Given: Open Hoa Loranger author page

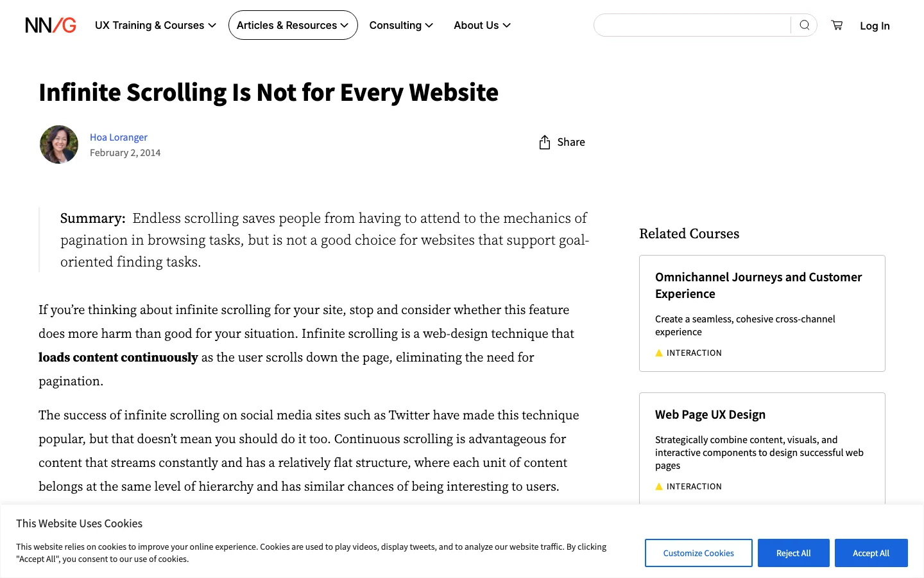Looking at the screenshot, I should tap(119, 137).
